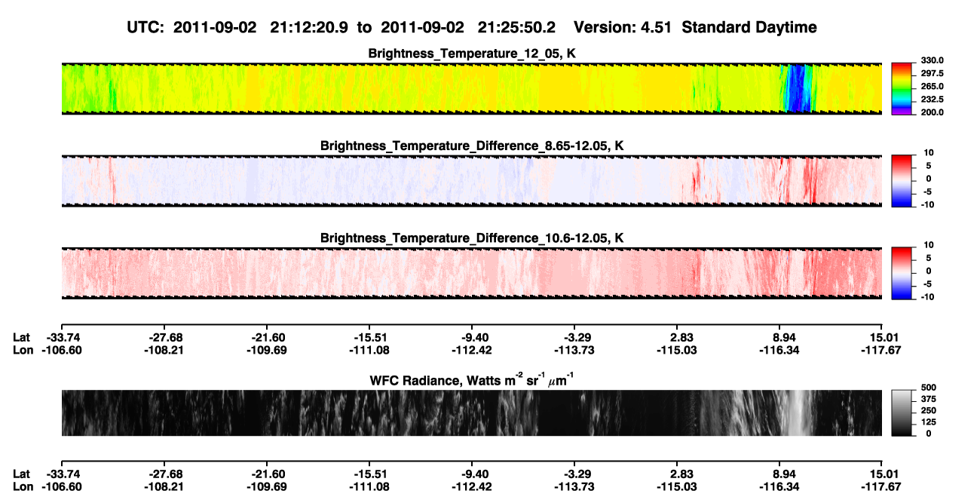
Task: Click longitude -117.67 on the WFC panel axis
Action: click(881, 486)
